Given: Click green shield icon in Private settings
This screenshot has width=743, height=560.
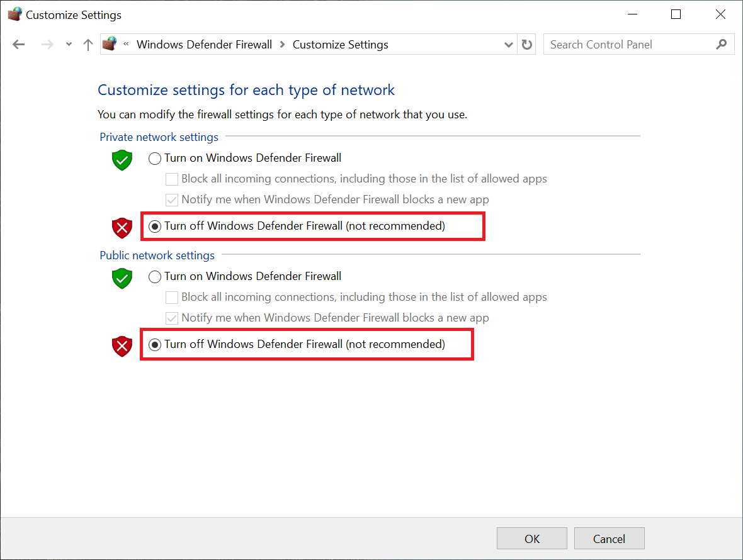Looking at the screenshot, I should [122, 160].
